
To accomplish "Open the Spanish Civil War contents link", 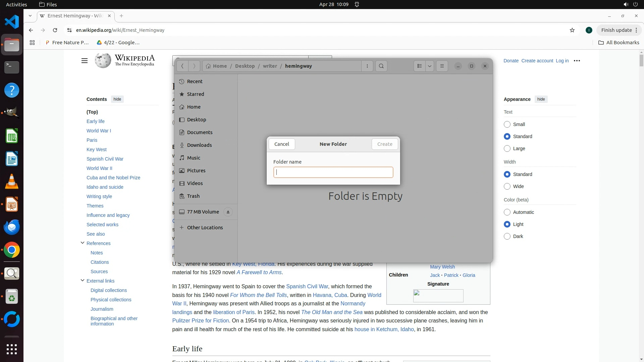I will (x=105, y=159).
